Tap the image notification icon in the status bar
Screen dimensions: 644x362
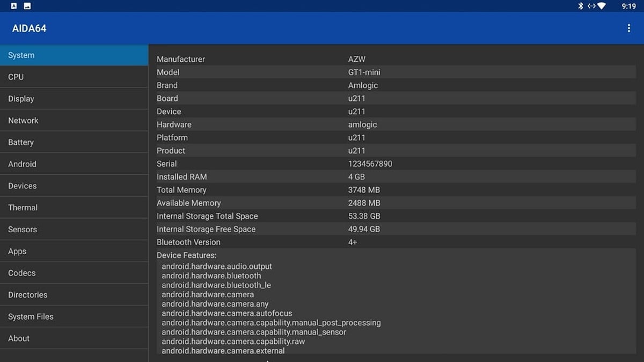pyautogui.click(x=27, y=6)
